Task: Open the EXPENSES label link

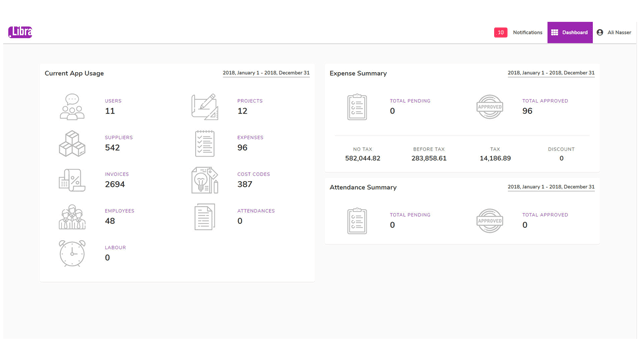Action: click(x=250, y=138)
